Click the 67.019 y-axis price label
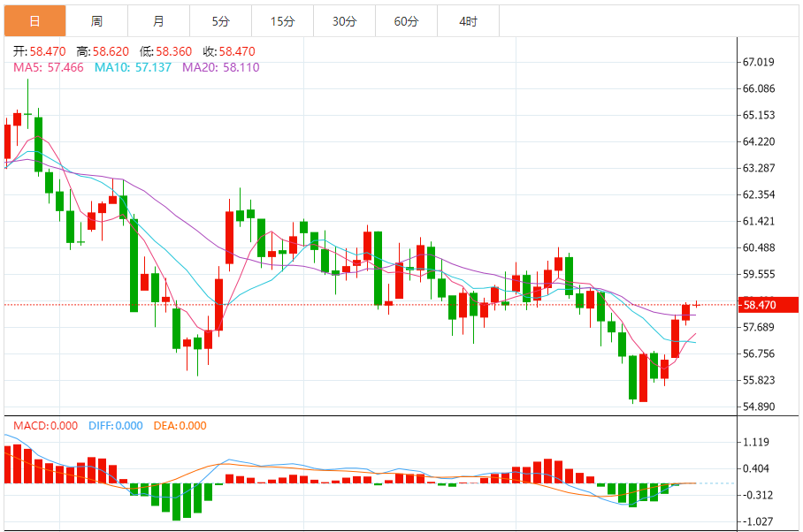The width and height of the screenshot is (803, 532). pyautogui.click(x=759, y=62)
